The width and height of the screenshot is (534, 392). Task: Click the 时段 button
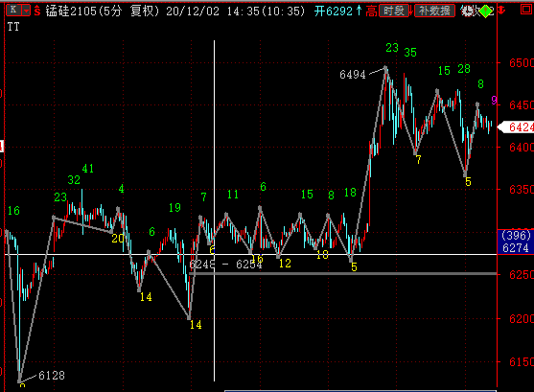click(394, 11)
